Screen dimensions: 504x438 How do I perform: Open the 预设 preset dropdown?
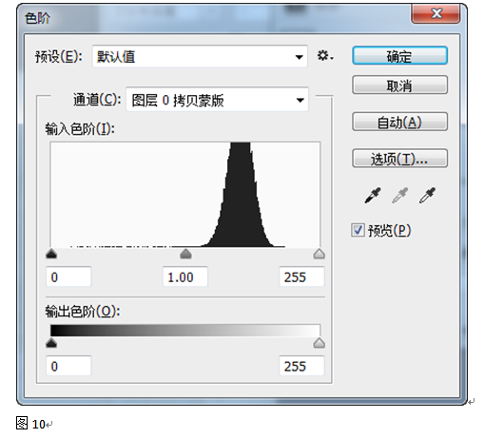point(200,56)
